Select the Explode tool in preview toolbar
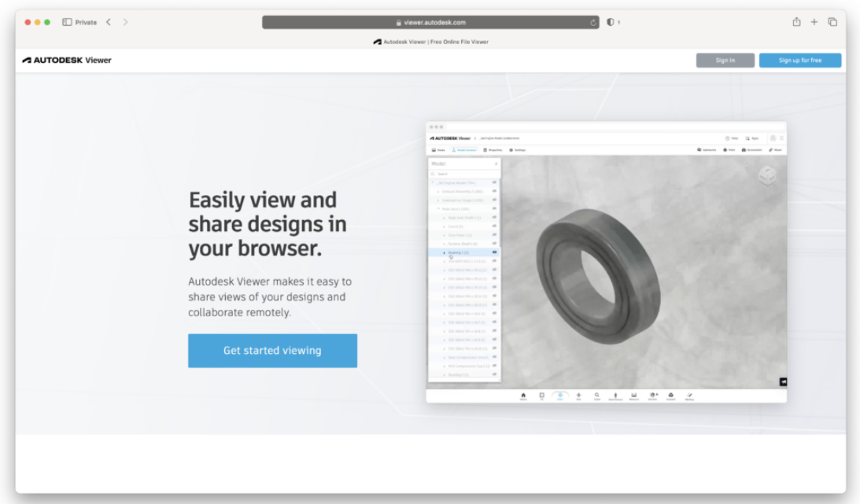Screen dimensions: 860x504 [671, 396]
